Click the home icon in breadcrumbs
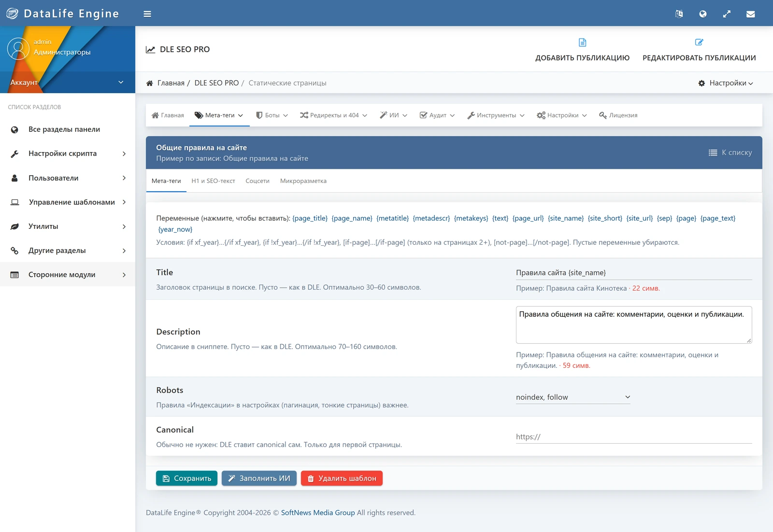The image size is (773, 532). pos(150,83)
